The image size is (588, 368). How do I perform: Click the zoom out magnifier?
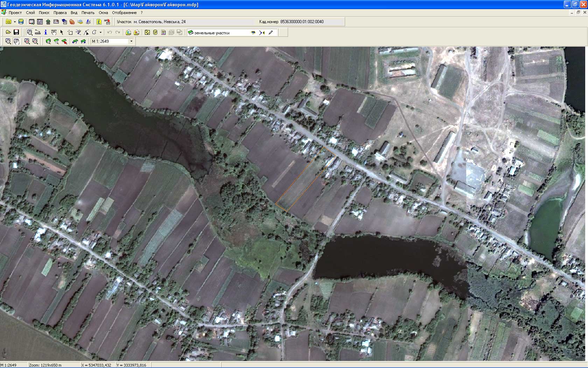pyautogui.click(x=35, y=41)
